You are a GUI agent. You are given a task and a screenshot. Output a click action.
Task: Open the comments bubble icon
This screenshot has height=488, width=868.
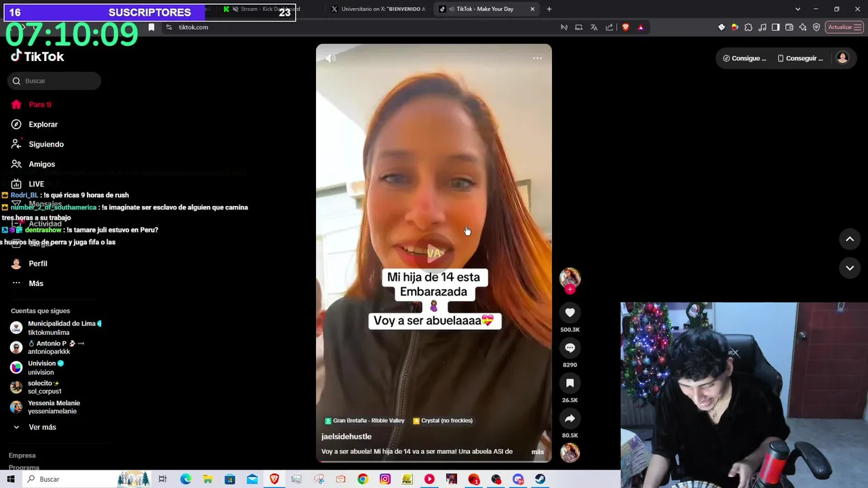click(x=570, y=348)
